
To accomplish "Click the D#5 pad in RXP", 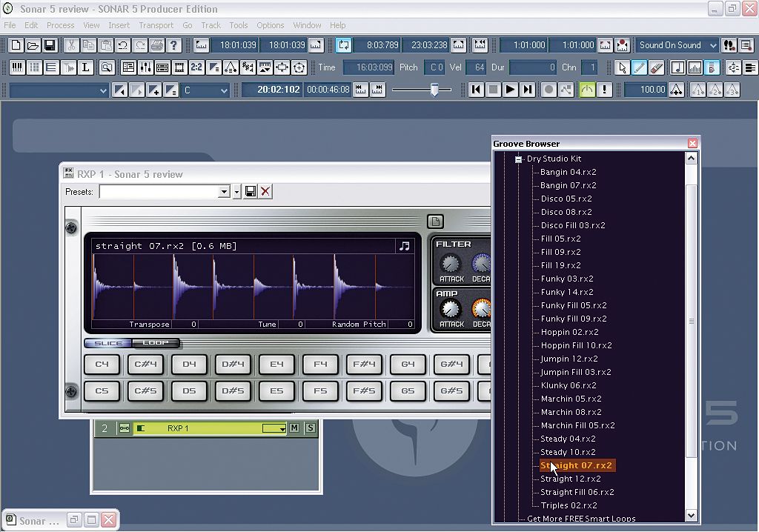I will pos(233,391).
